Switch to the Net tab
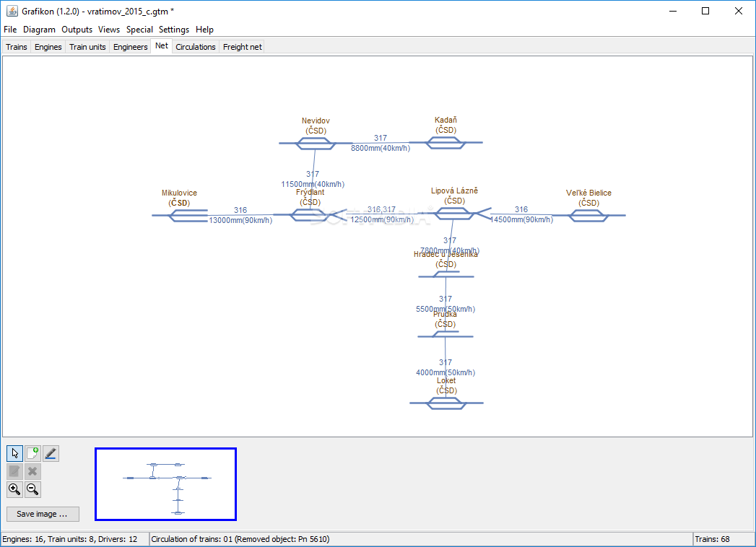Screen dimensions: 756x547 [162, 45]
